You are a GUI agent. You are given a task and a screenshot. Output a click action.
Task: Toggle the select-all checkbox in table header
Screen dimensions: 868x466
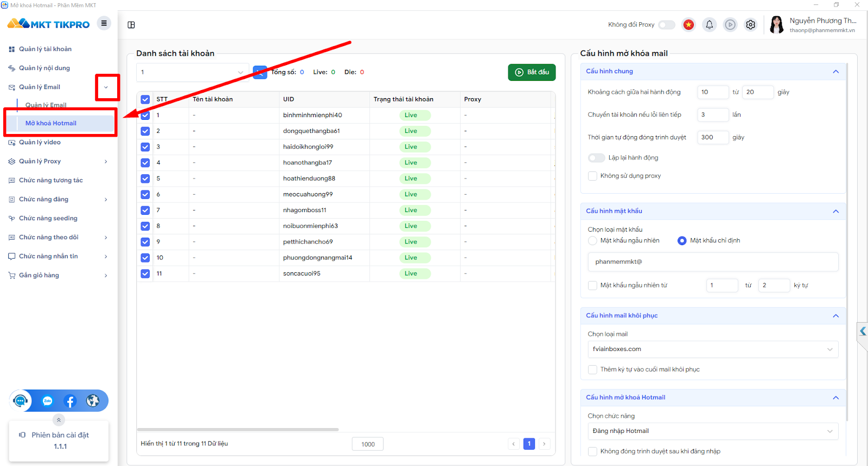coord(145,99)
